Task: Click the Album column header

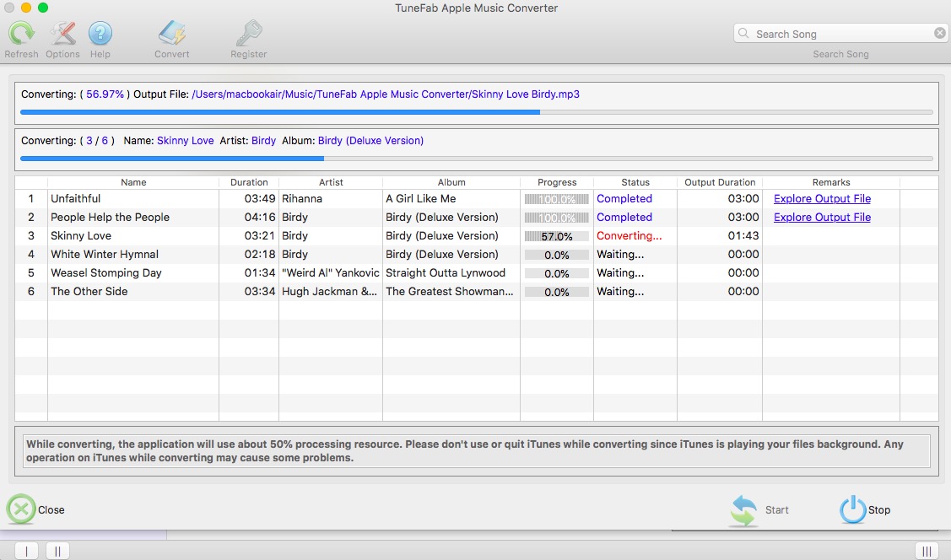Action: click(451, 182)
